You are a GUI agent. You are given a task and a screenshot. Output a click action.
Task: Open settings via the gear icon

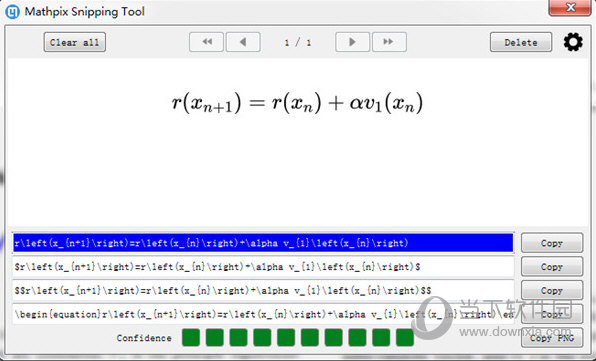[573, 42]
